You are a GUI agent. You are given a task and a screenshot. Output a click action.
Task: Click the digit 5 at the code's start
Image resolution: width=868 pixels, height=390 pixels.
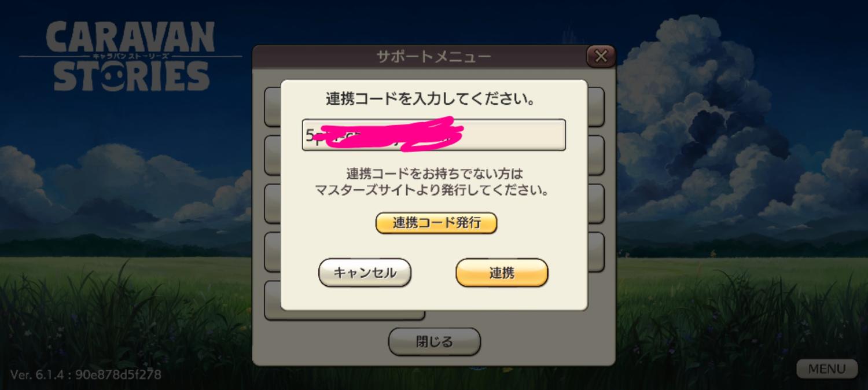(x=309, y=135)
